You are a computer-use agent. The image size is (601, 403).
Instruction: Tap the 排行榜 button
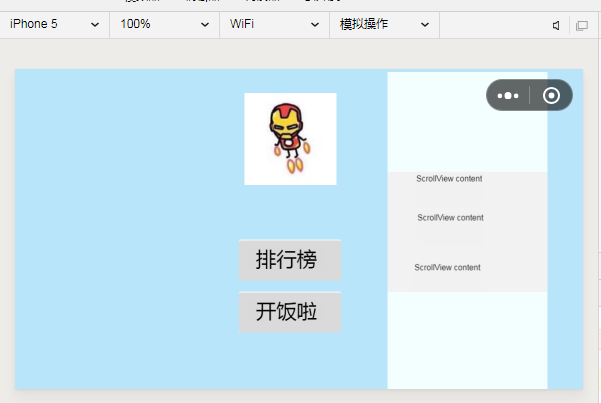coord(290,260)
